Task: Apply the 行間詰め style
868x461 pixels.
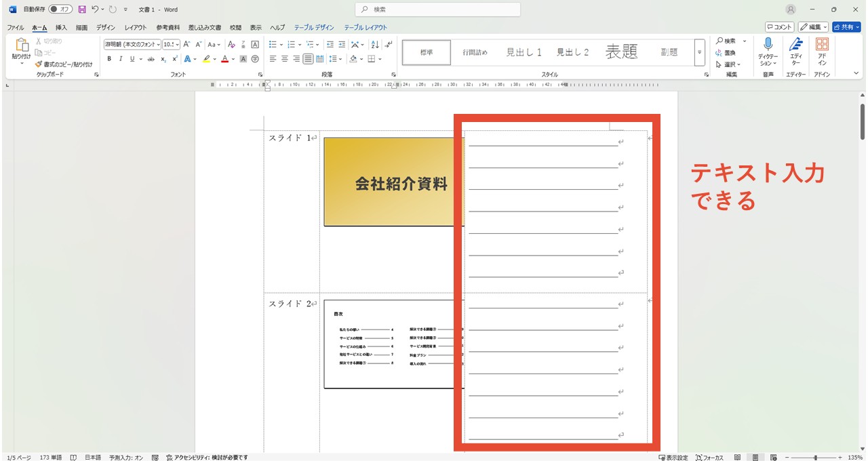Action: 475,52
